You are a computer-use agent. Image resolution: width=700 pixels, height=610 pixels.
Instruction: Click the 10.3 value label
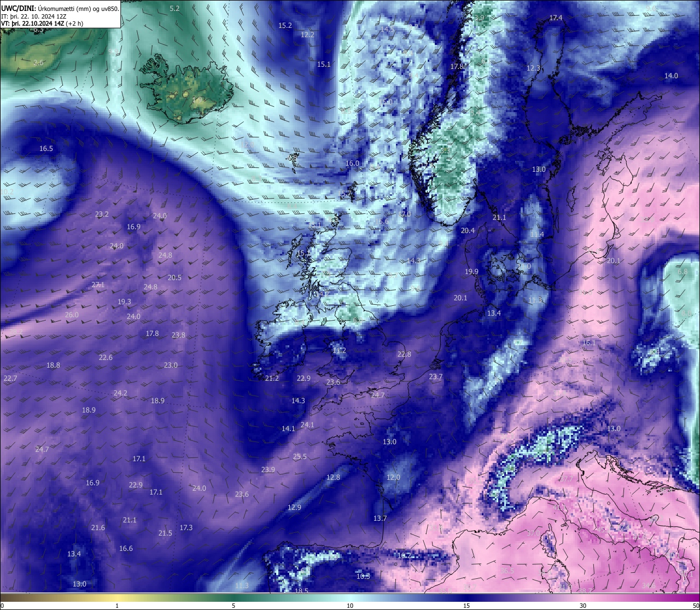pyautogui.click(x=363, y=576)
